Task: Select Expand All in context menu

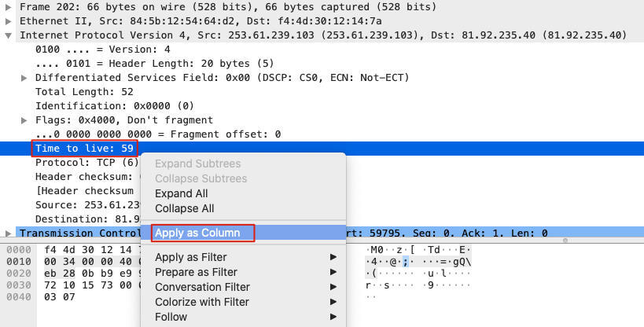Action: tap(181, 193)
